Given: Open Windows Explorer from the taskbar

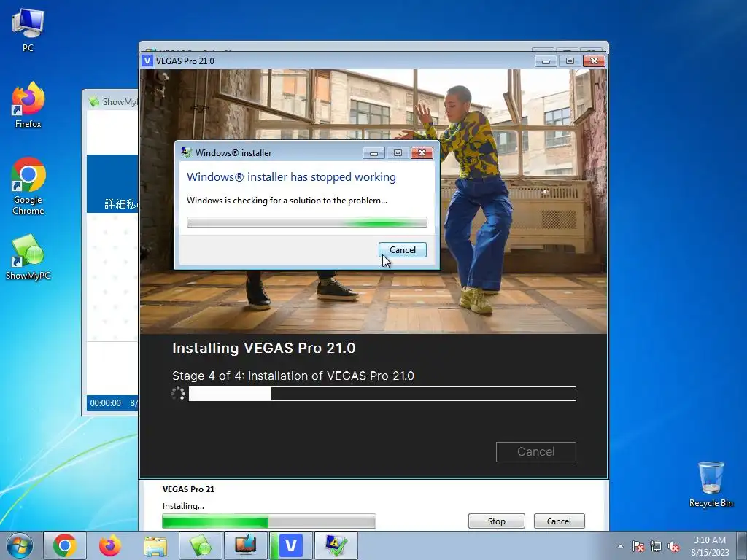Looking at the screenshot, I should [155, 545].
